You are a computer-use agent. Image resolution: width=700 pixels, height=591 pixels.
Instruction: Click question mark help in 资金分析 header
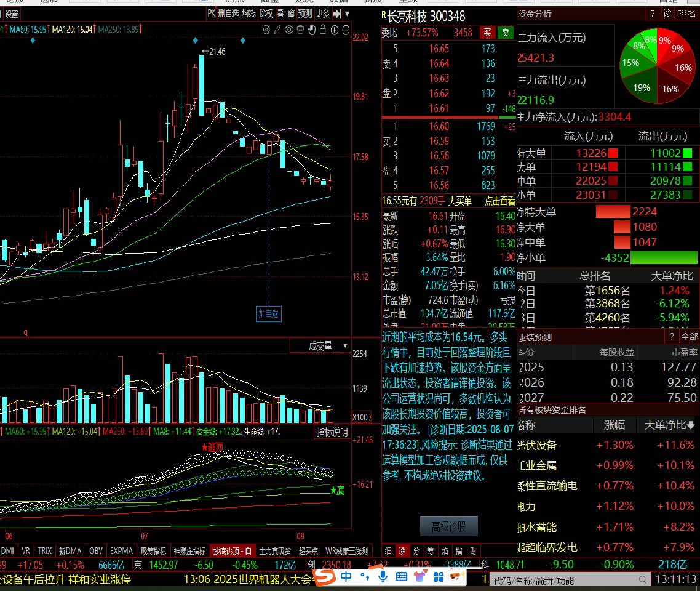coord(652,14)
